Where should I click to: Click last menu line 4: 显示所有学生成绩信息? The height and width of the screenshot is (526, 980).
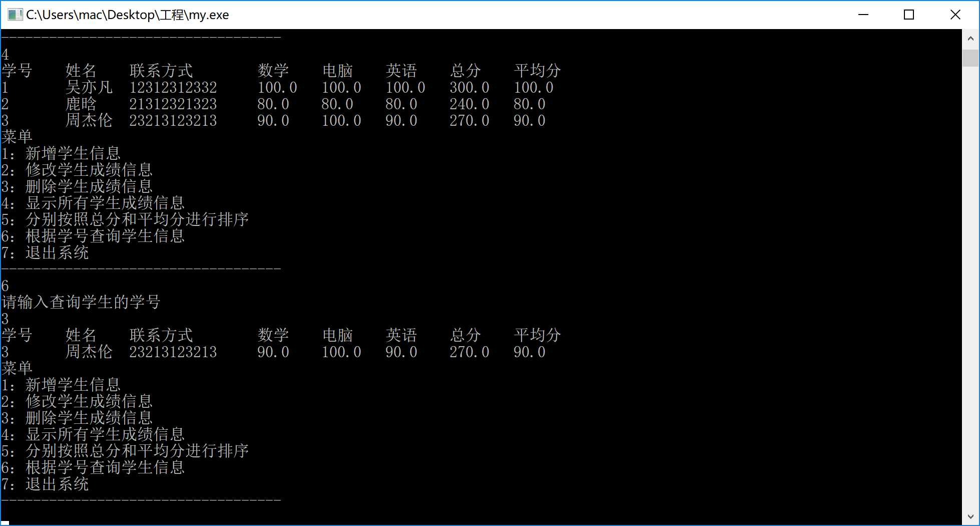(x=93, y=434)
